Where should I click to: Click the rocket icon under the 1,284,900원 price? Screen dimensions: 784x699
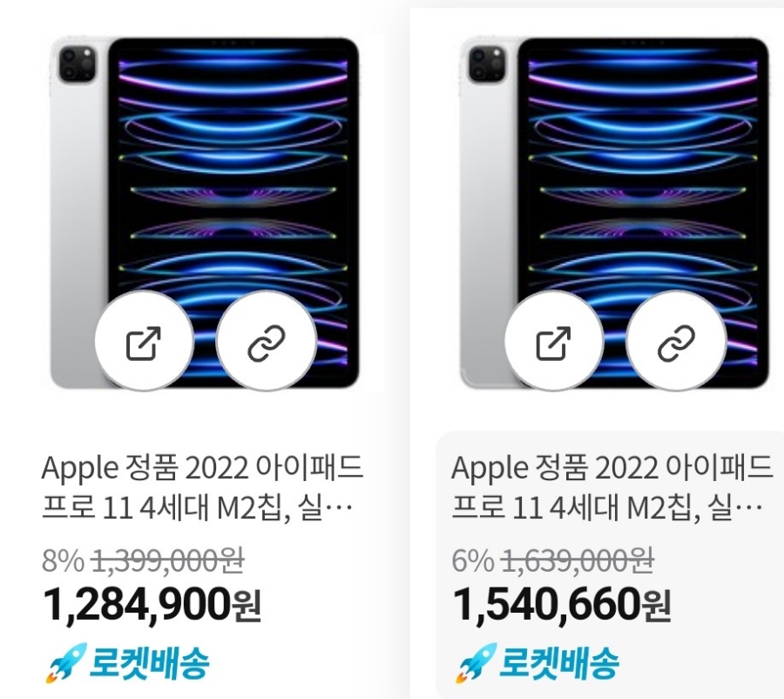tap(66, 663)
